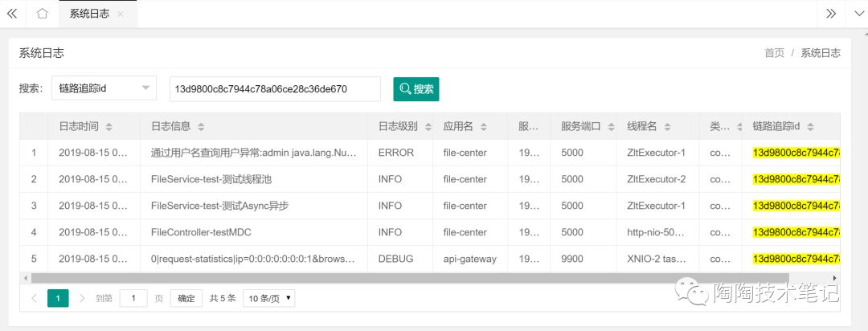
Task: Click the XNIO-2 tas... thread name cell
Action: pyautogui.click(x=656, y=259)
